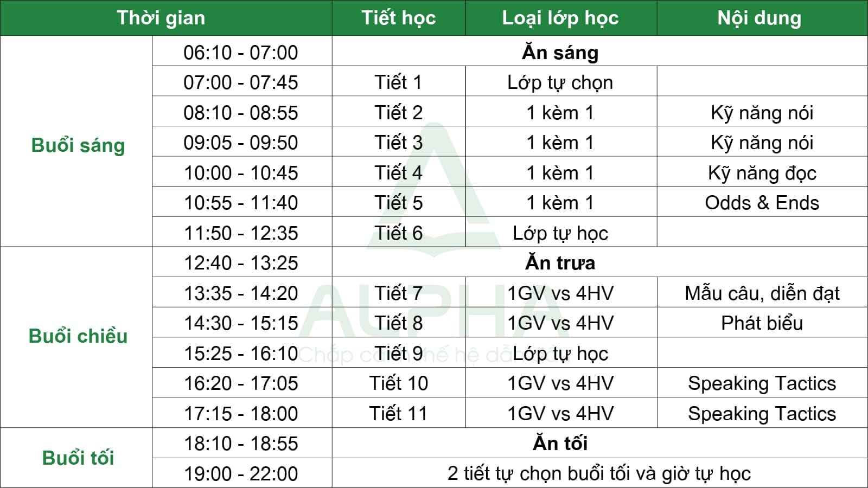Select the "Tiết học" column header
The image size is (868, 488).
(x=399, y=18)
